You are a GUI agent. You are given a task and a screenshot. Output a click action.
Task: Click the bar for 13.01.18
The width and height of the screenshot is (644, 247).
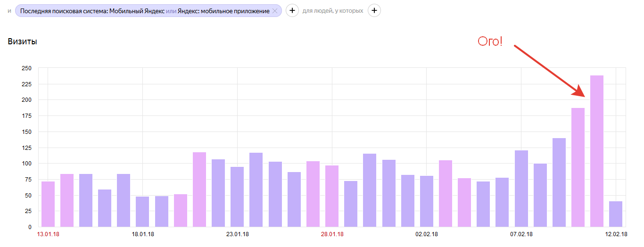[48, 204]
